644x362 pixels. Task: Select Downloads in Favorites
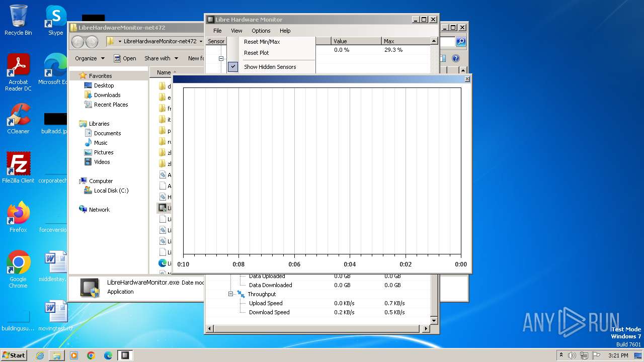tap(107, 95)
